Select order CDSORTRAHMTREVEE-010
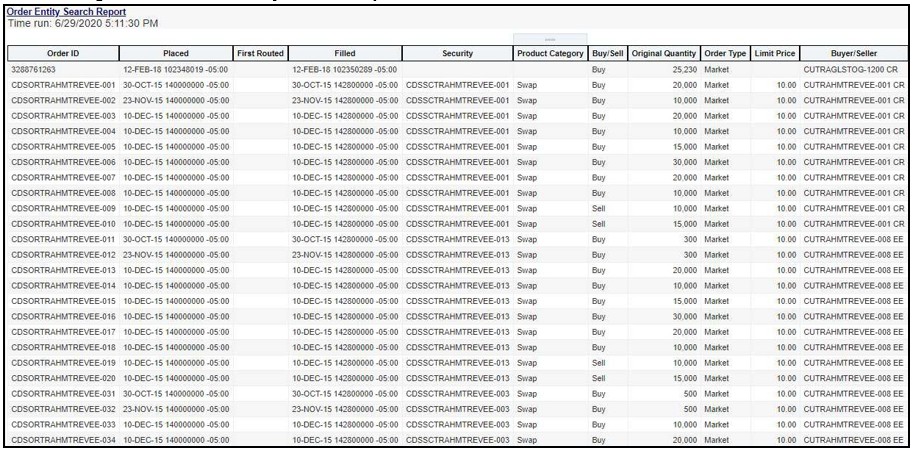 point(64,224)
